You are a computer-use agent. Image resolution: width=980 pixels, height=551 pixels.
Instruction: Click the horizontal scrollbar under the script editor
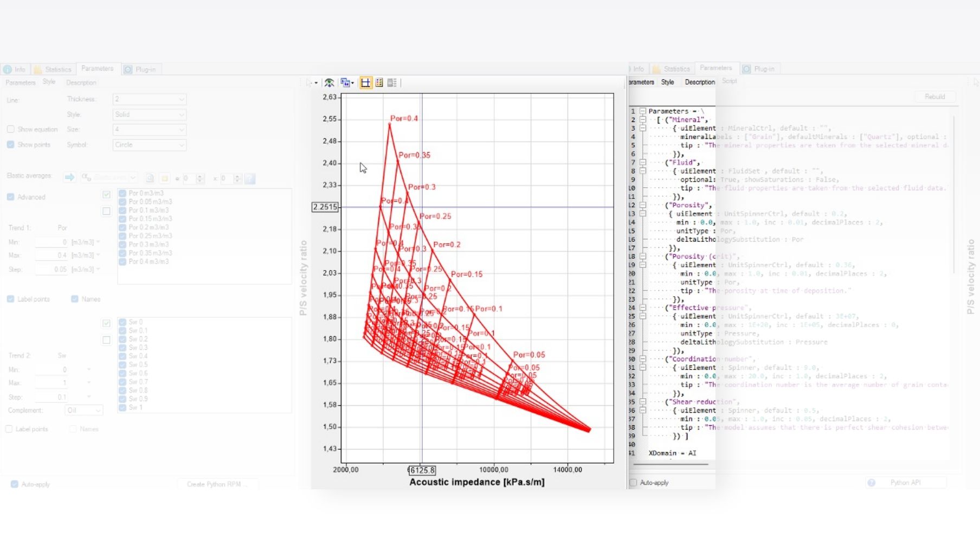tap(671, 464)
